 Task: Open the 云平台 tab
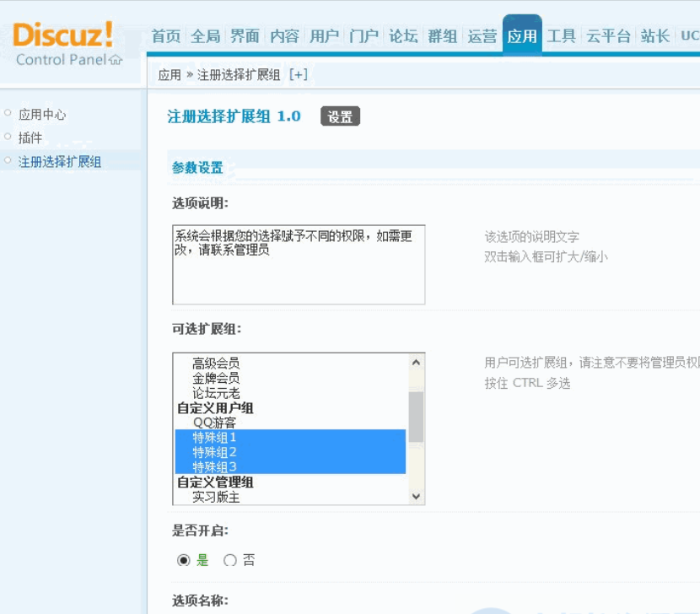(x=609, y=37)
